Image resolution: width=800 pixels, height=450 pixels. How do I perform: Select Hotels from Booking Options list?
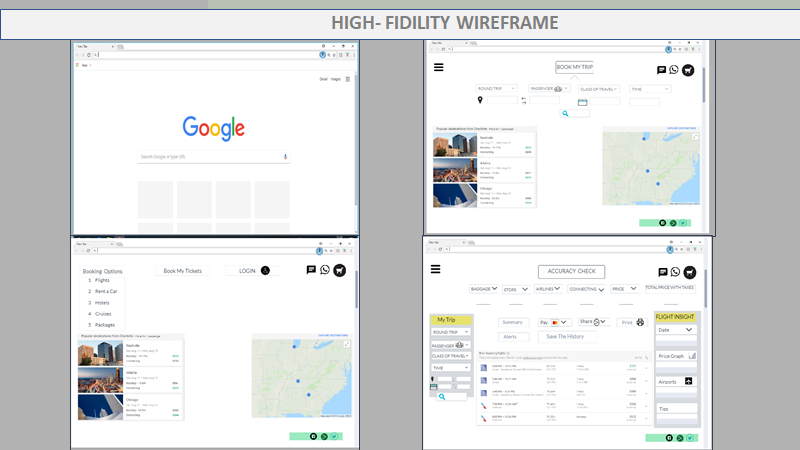pyautogui.click(x=102, y=303)
